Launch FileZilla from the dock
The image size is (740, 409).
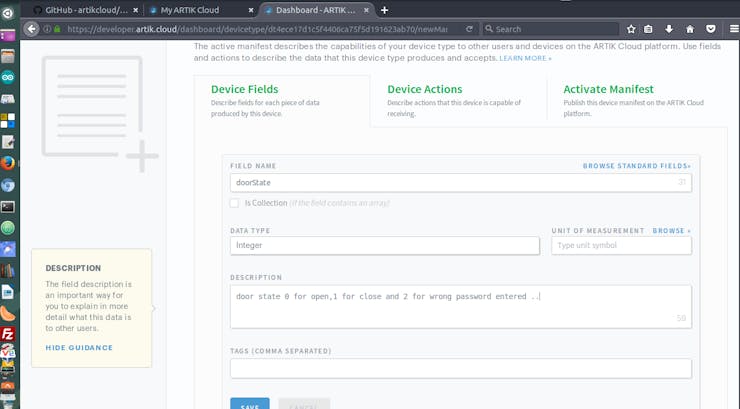point(8,334)
